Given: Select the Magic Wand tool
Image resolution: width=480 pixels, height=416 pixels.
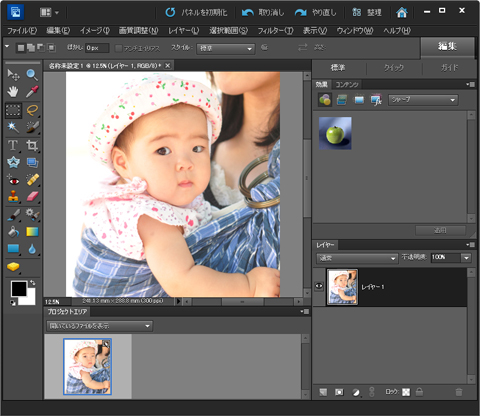Looking at the screenshot, I should (13, 127).
